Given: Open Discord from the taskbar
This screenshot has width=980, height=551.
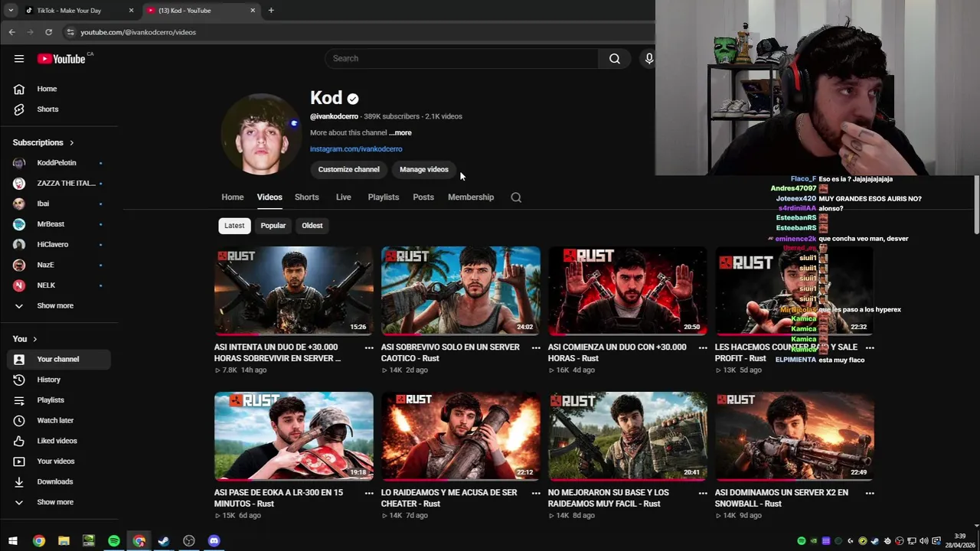Looking at the screenshot, I should coord(214,541).
